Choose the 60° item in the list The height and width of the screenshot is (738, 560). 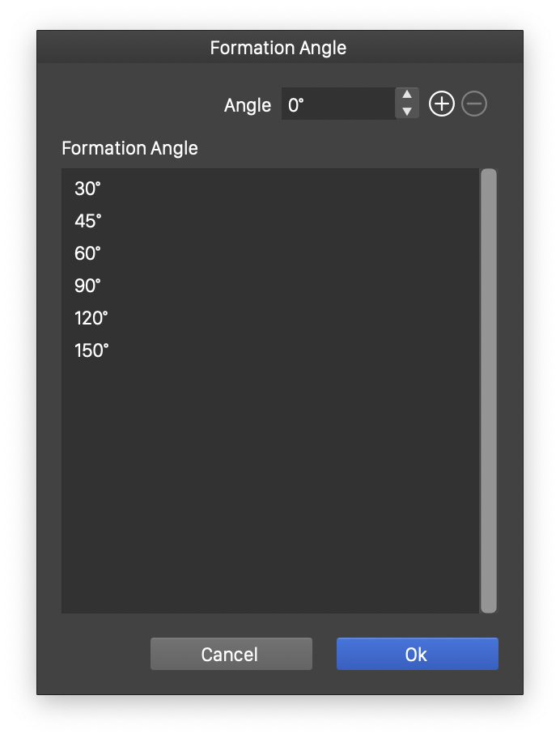click(87, 253)
